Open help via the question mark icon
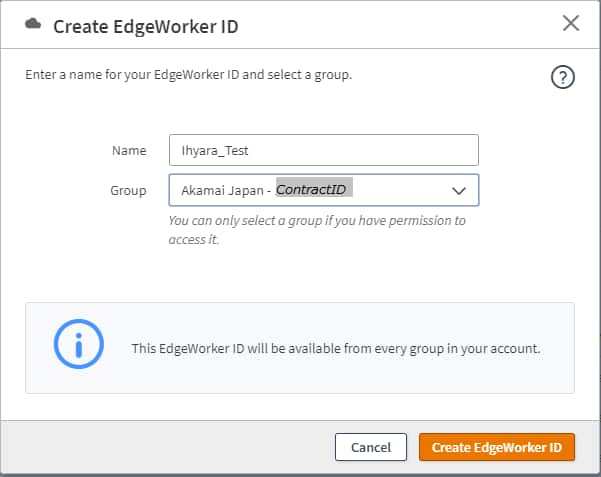This screenshot has height=477, width=601. 563,79
